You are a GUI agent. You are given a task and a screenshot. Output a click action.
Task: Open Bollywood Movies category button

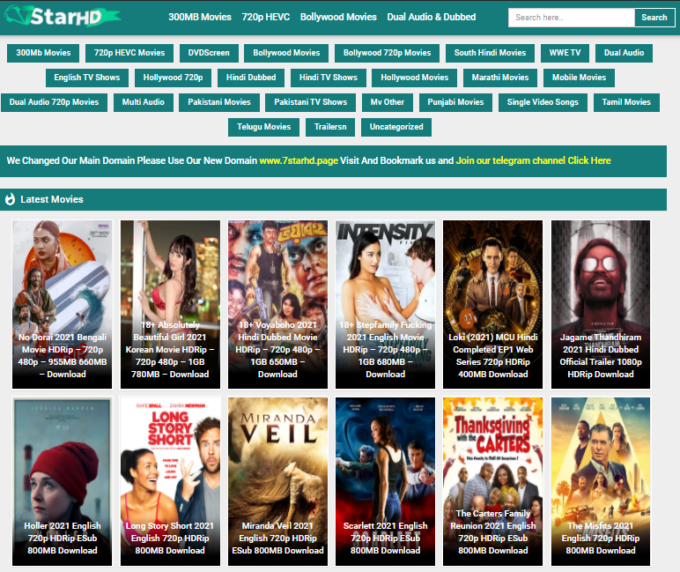(x=286, y=53)
